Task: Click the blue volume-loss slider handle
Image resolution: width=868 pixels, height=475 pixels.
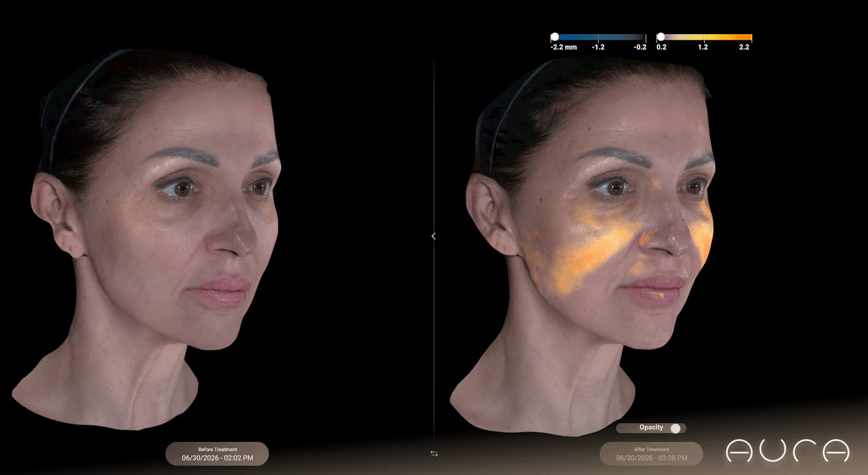Action: [x=555, y=37]
